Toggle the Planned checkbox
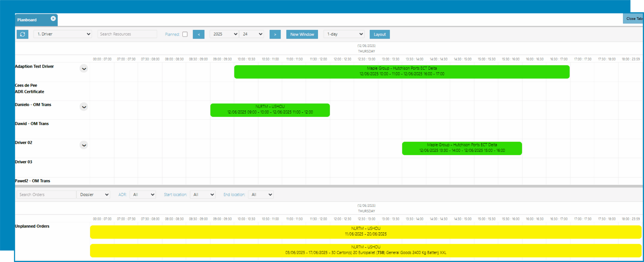 [185, 34]
